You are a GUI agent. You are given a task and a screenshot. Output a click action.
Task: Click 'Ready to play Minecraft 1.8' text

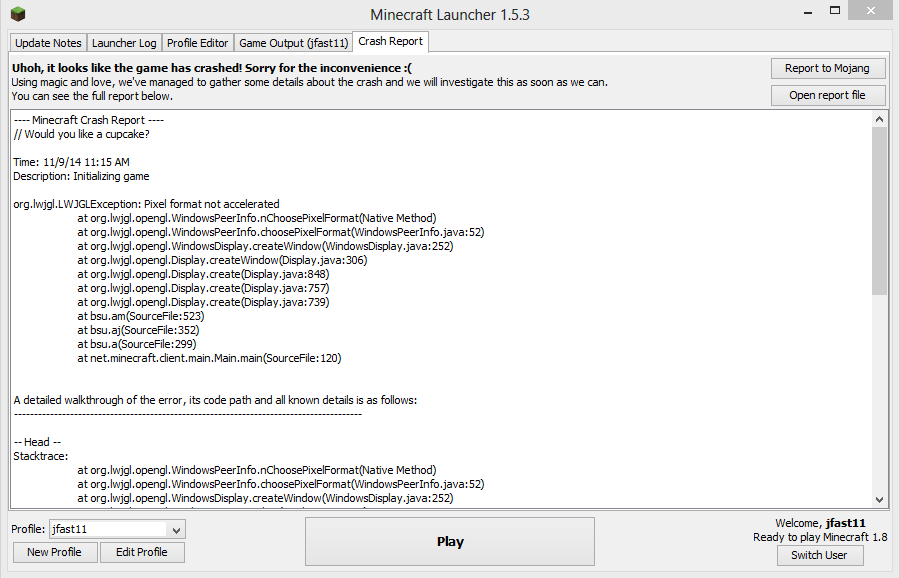coord(820,537)
